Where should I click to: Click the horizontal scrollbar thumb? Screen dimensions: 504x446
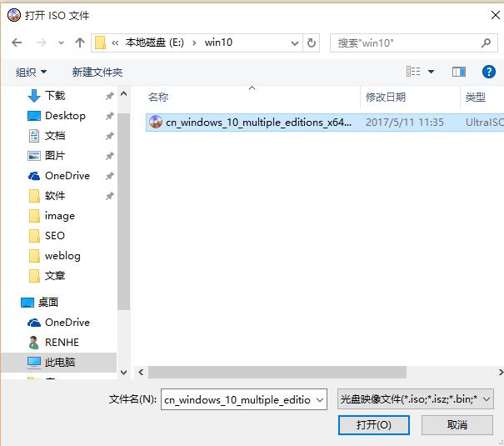point(277,372)
